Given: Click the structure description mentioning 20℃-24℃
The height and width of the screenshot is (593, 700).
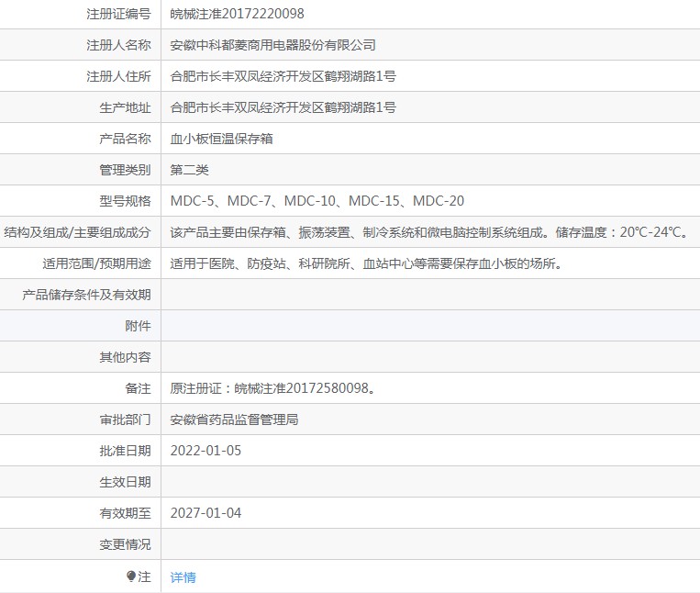Looking at the screenshot, I should [429, 232].
